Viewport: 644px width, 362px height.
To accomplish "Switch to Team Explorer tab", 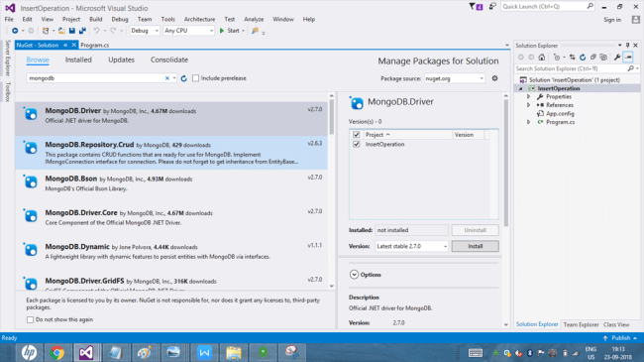I will click(581, 324).
